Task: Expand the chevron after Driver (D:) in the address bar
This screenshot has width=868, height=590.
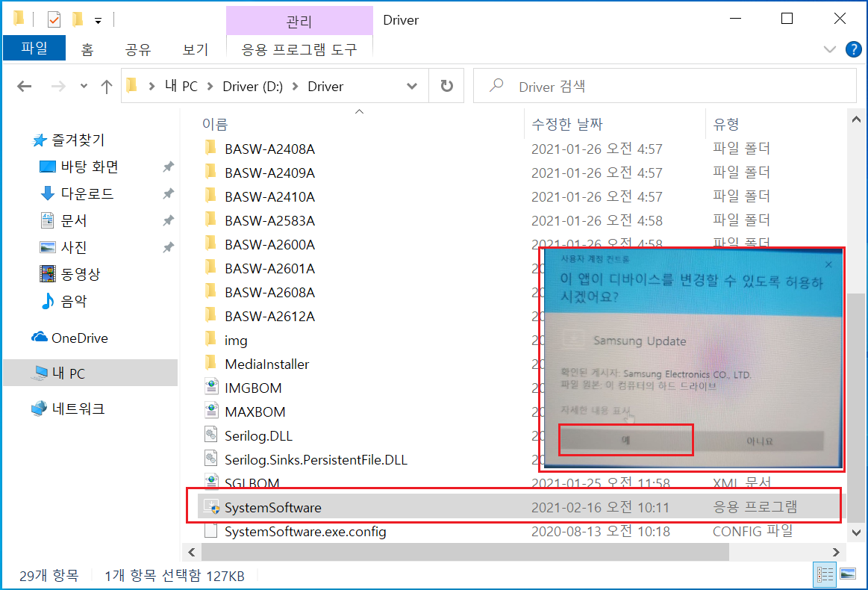Action: (295, 87)
